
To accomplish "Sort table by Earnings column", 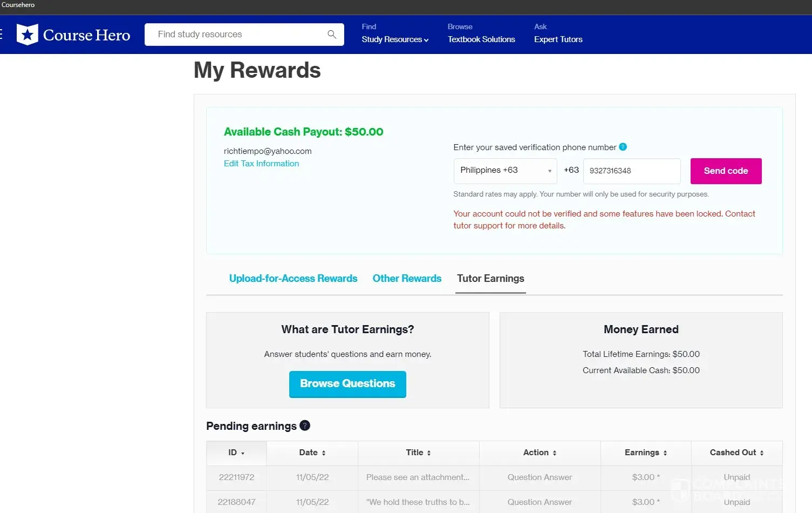I will coord(665,453).
